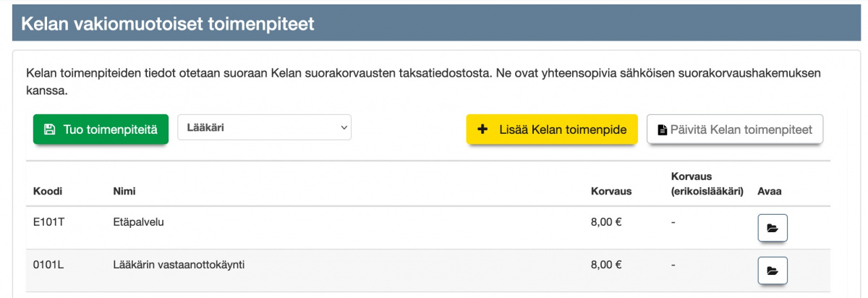Click the specialist dash in the Etäpalvelu row

click(673, 222)
